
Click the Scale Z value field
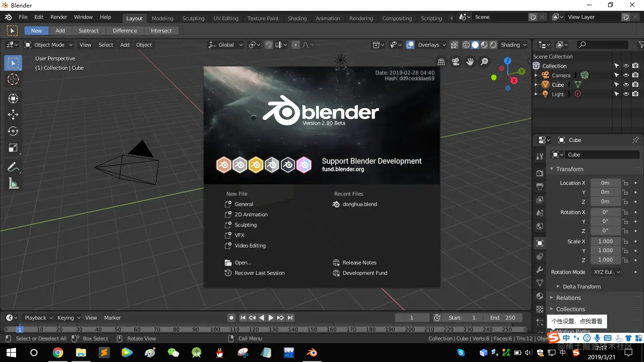[605, 260]
